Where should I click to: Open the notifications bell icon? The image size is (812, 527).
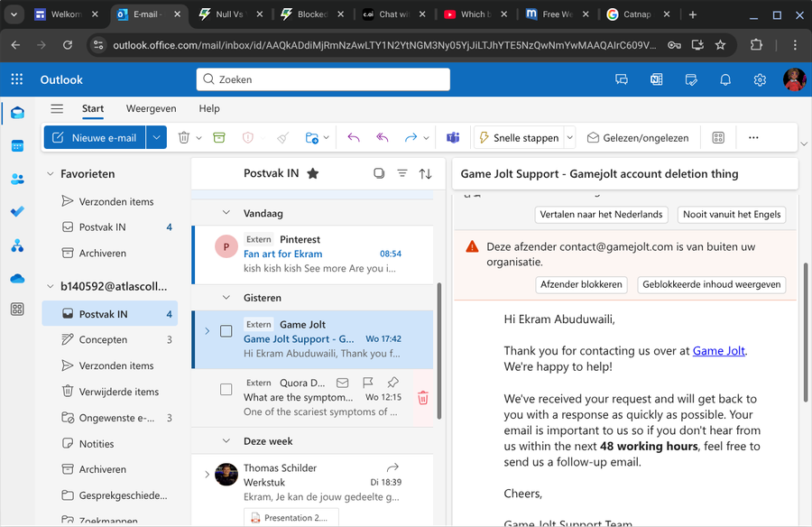(725, 79)
